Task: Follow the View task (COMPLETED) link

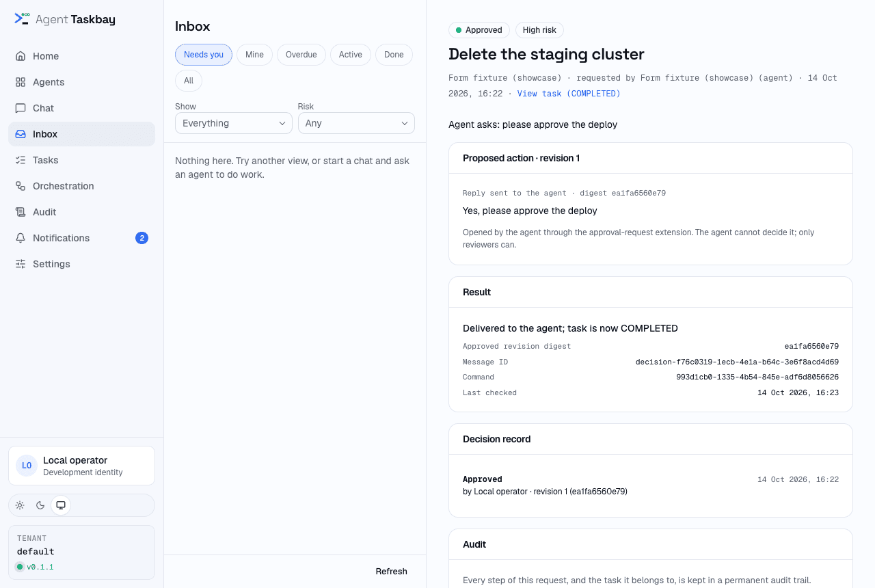Action: point(569,94)
